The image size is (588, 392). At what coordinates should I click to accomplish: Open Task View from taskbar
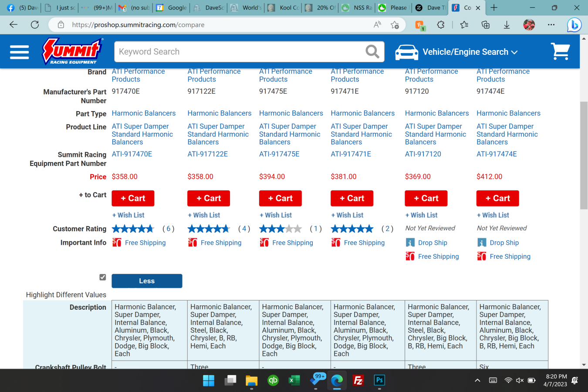pyautogui.click(x=230, y=380)
